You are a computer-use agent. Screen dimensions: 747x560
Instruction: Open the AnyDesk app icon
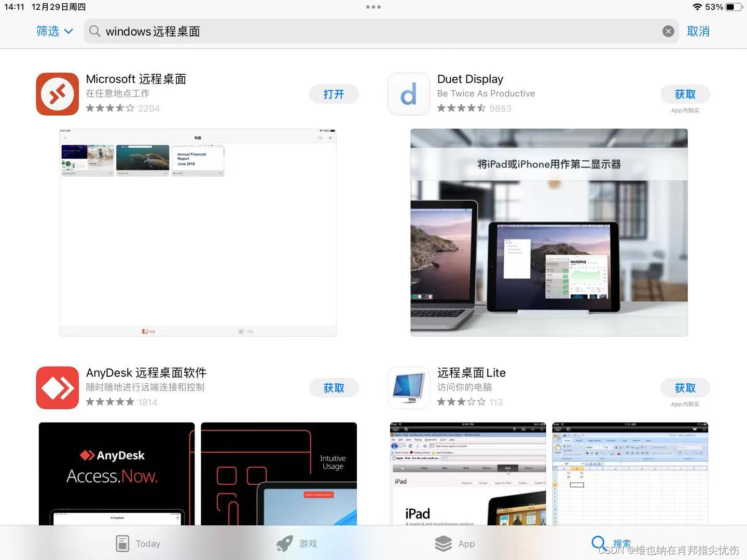point(58,388)
